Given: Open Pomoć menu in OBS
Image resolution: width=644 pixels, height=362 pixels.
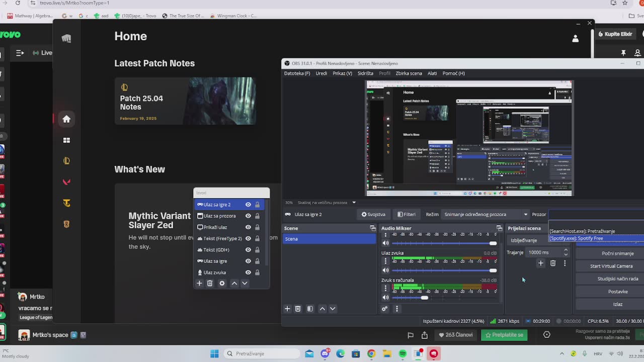Looking at the screenshot, I should click(x=453, y=73).
